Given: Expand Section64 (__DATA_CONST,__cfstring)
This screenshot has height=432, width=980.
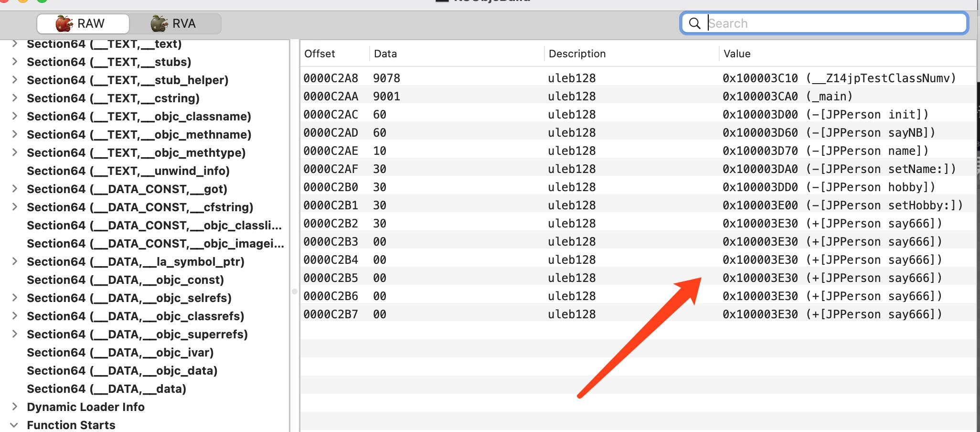Looking at the screenshot, I should (x=15, y=207).
